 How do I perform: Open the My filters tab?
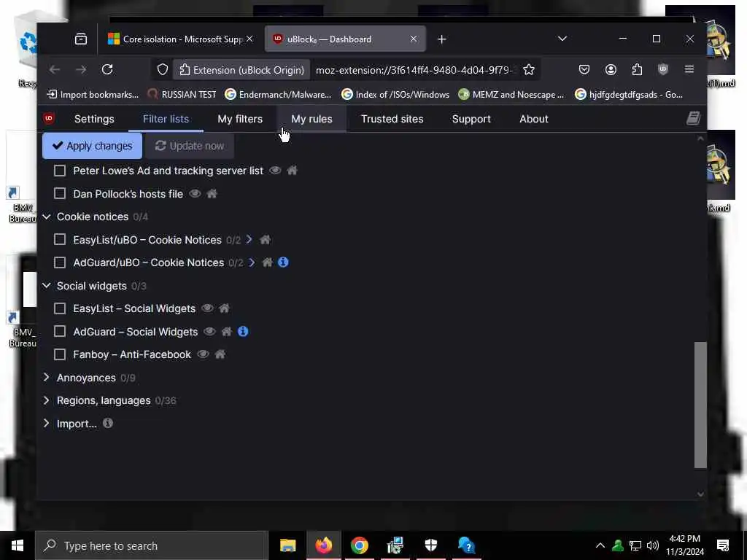pos(240,119)
